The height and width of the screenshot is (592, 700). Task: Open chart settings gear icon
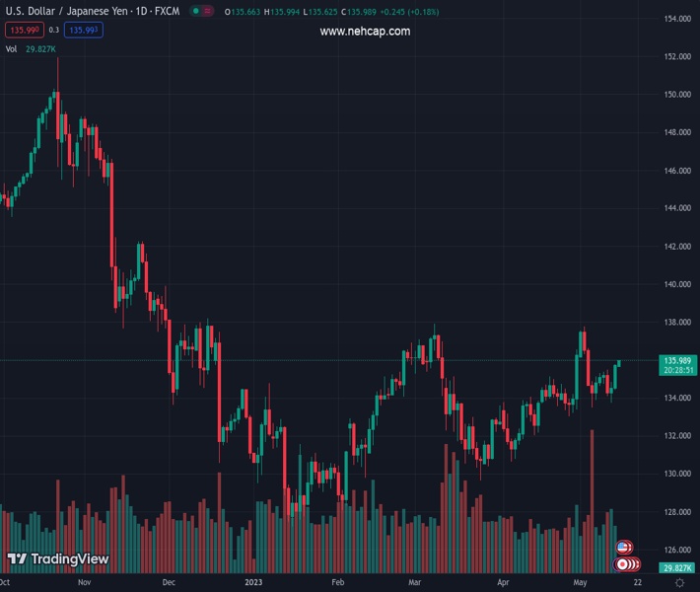point(679,583)
